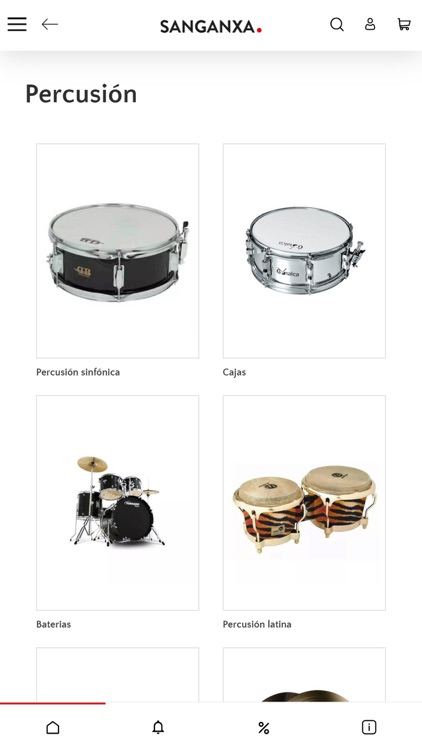Select the Percusión latina label

click(x=257, y=624)
